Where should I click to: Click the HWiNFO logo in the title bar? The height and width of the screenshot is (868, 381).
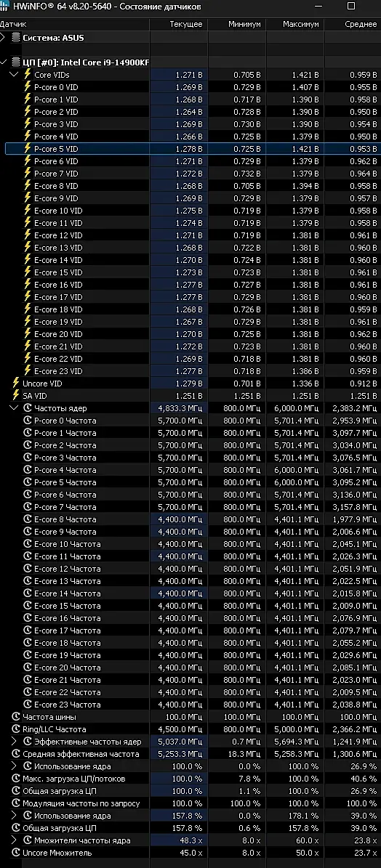coord(4,7)
